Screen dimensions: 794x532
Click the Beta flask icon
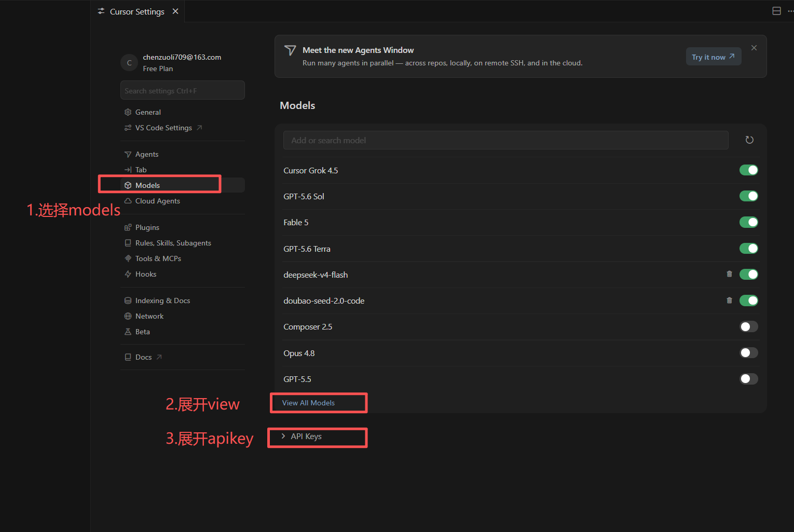click(128, 332)
